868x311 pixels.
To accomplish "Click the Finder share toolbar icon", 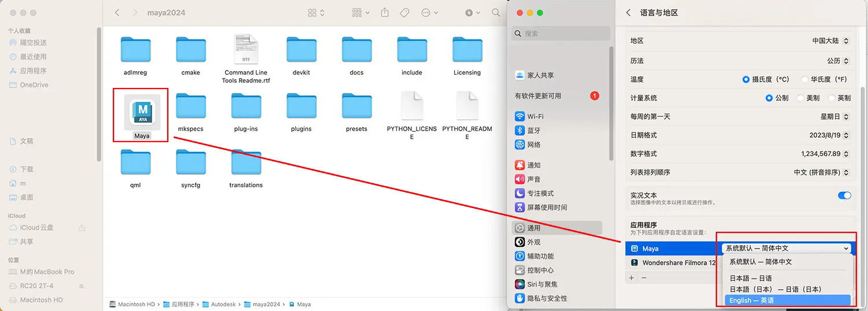I will (385, 12).
